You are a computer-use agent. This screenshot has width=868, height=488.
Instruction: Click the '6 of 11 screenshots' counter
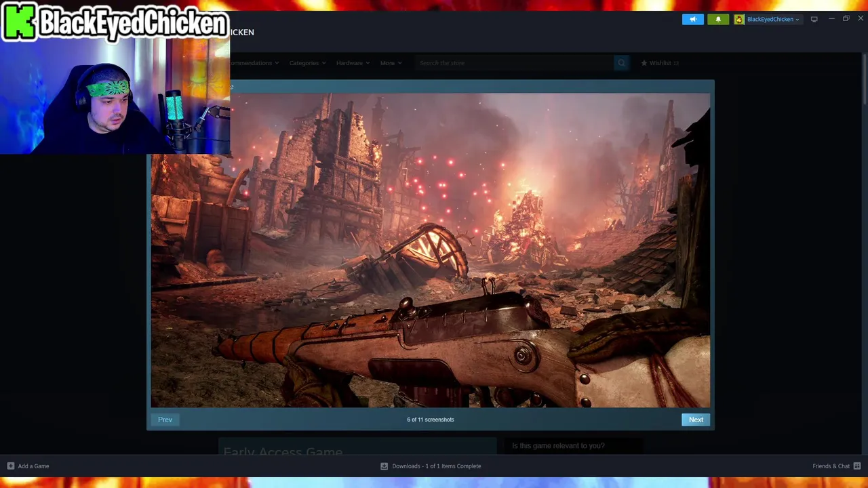(431, 420)
